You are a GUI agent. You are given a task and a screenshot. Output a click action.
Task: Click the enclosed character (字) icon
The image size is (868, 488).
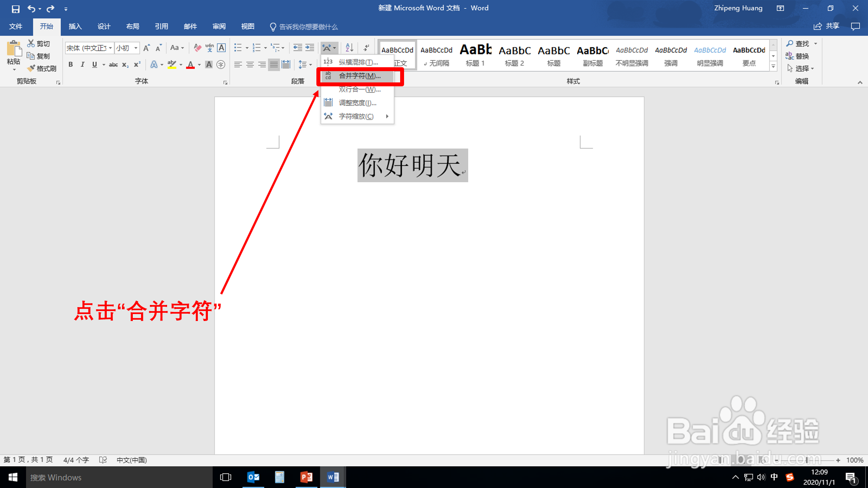click(x=221, y=65)
